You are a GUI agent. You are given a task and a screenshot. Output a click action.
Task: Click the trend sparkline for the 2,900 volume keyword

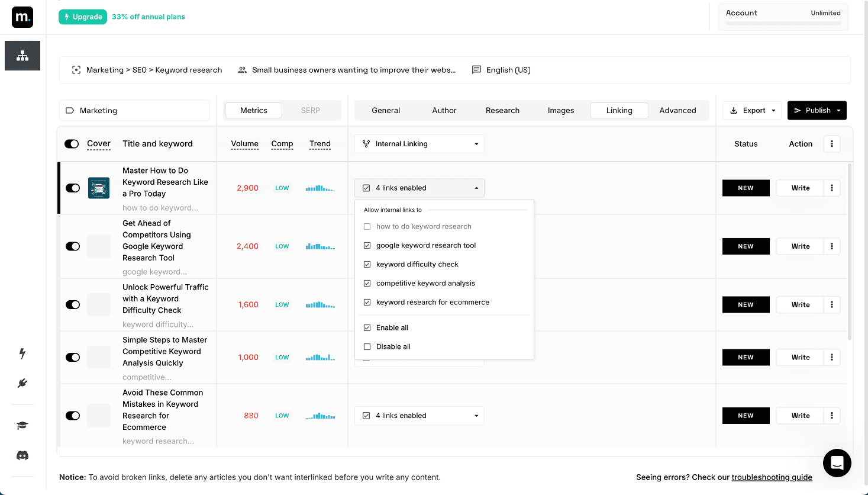(320, 188)
